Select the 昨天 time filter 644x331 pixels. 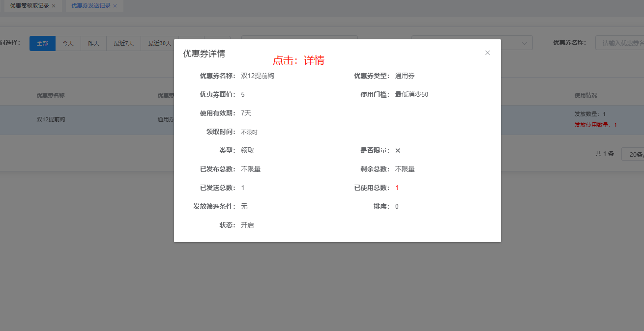tap(93, 43)
